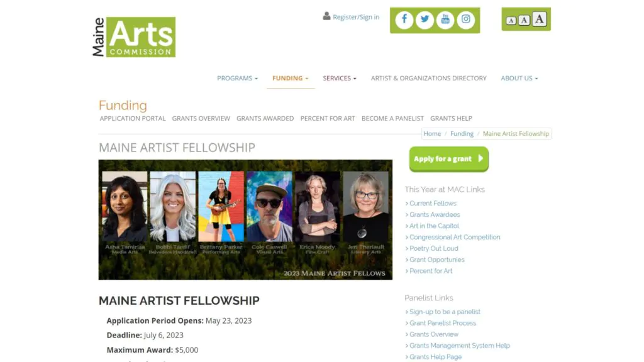Open Artist & Organizations Directory menu item

[428, 78]
